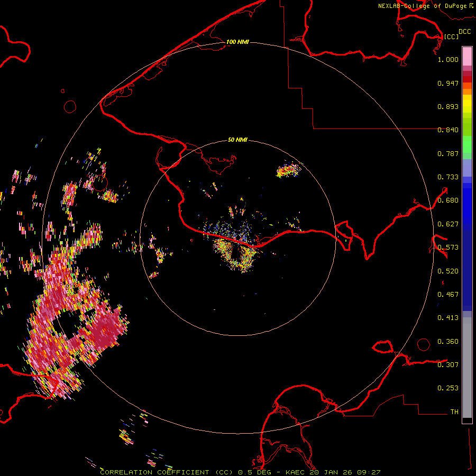The width and height of the screenshot is (476, 476).
Task: Click the 50 NMI range ring label
Action: (x=237, y=140)
